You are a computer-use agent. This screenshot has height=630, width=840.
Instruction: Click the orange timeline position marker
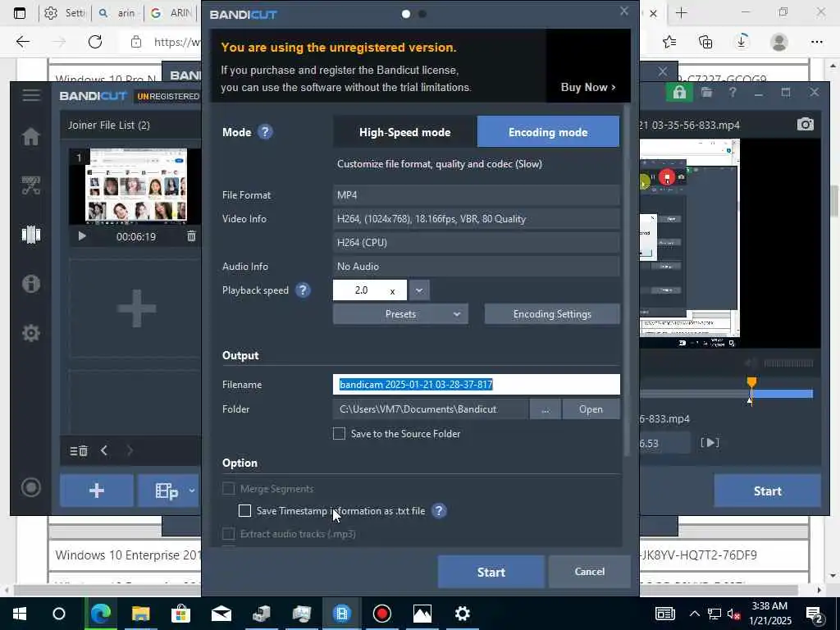751,382
